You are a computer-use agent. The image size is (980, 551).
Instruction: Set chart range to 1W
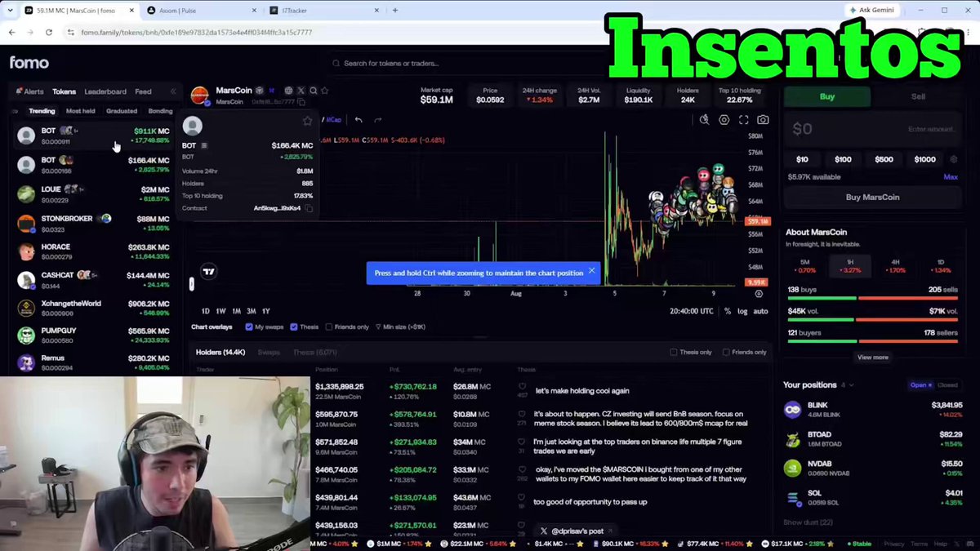(x=220, y=311)
